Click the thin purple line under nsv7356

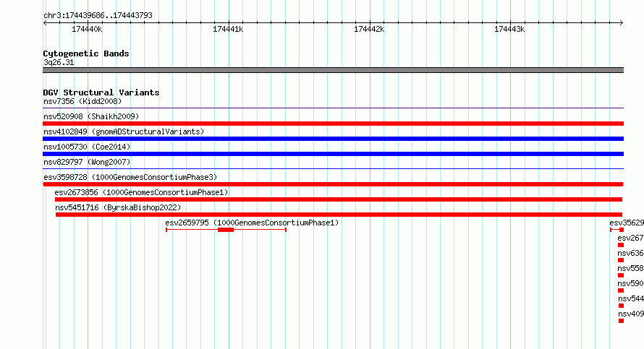333,108
